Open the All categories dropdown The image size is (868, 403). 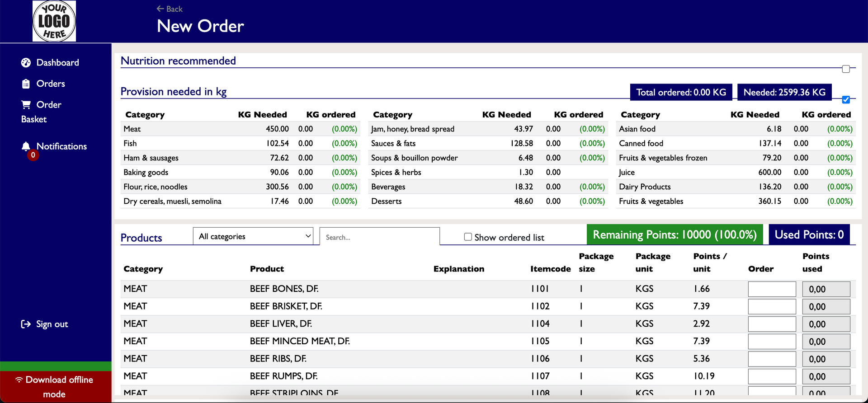pos(253,236)
